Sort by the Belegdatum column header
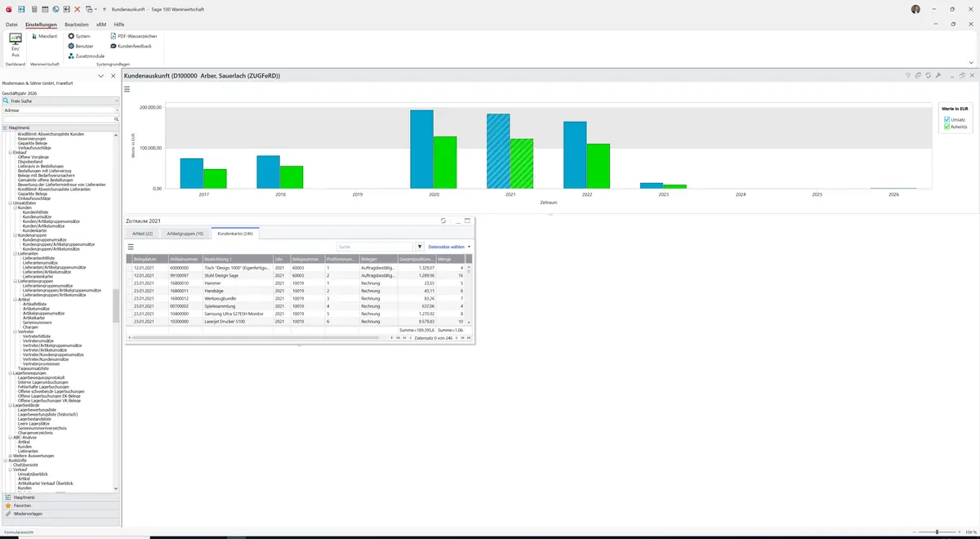Screen dimensions: 980x539 coord(149,259)
